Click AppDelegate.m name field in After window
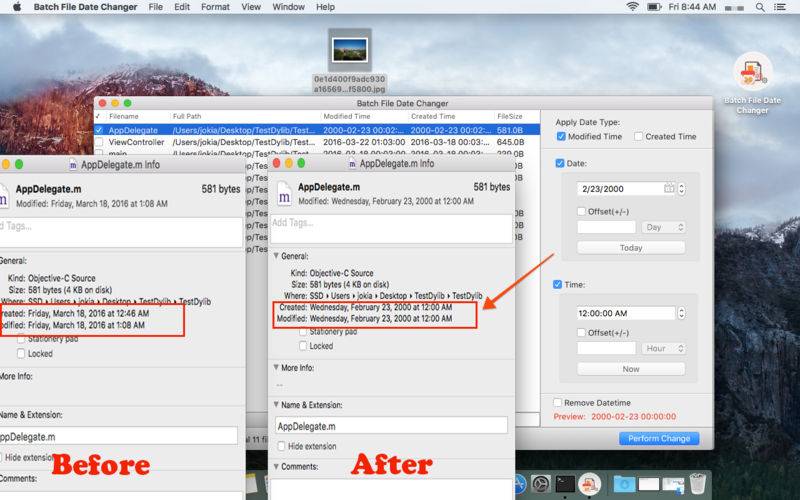The image size is (800, 500). tap(391, 426)
